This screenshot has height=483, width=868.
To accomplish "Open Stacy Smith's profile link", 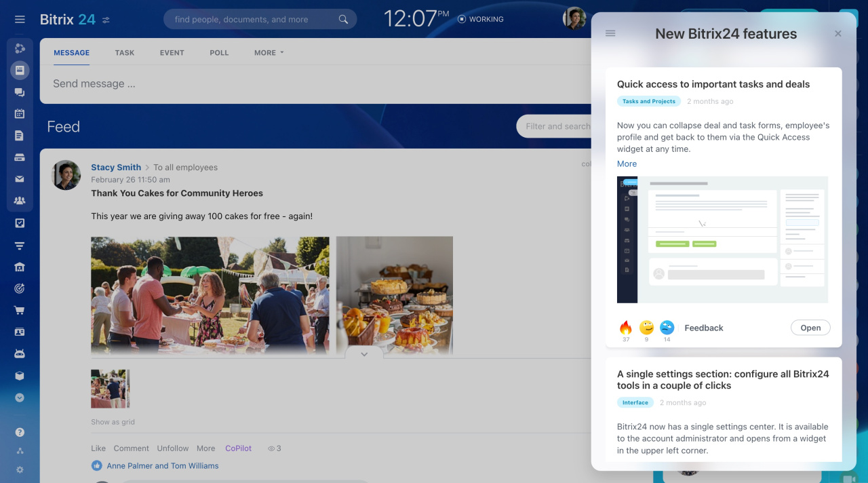I will pyautogui.click(x=116, y=168).
